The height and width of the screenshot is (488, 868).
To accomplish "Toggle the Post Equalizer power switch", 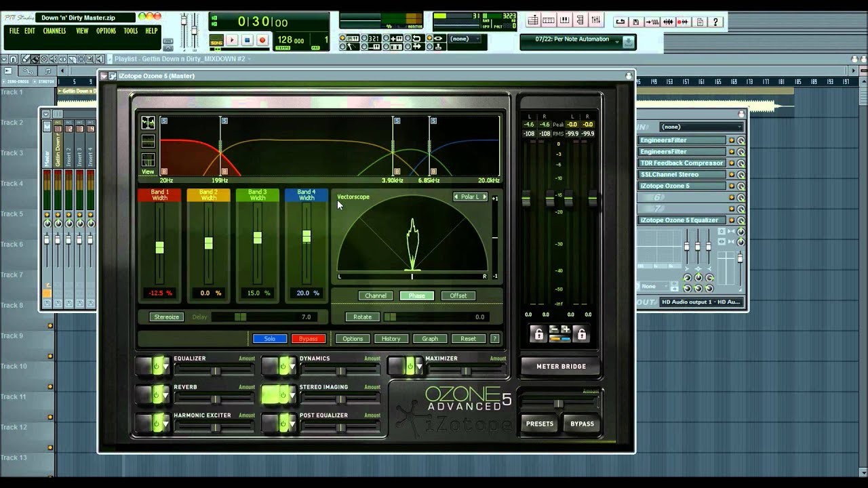I will coord(283,423).
